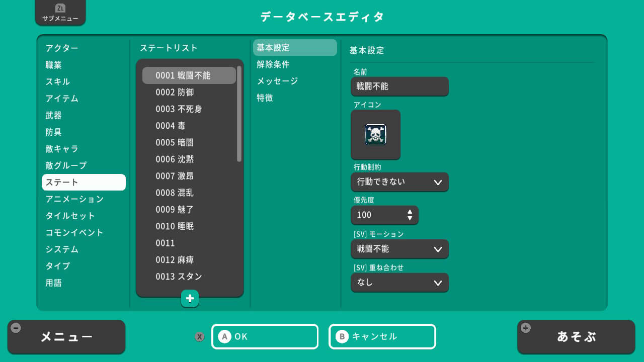Select アクター in the left category list

click(60, 48)
